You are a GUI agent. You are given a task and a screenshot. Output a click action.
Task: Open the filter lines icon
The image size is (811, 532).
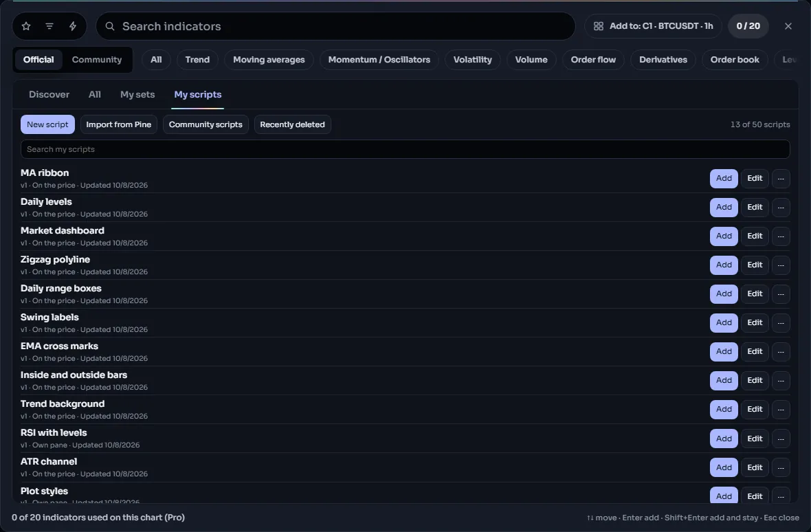pyautogui.click(x=49, y=26)
